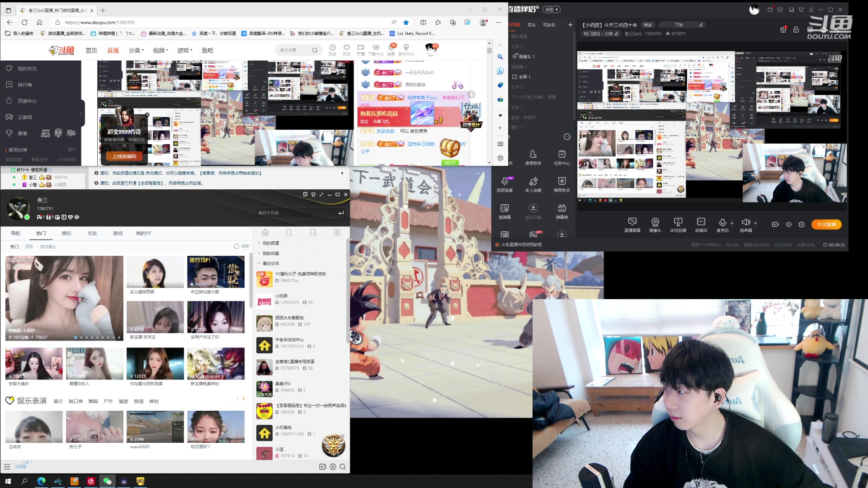This screenshot has height=488, width=868.
Task: Select 游戏 in the Douyu top menu
Action: click(x=184, y=50)
